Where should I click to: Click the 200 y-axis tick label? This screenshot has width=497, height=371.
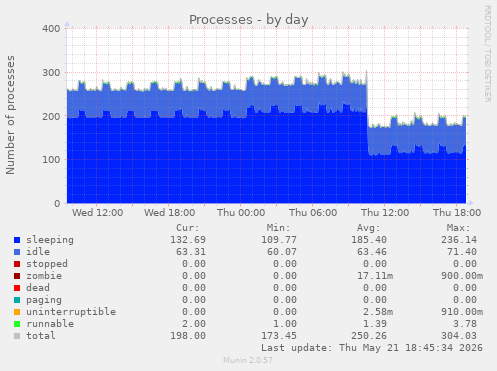[x=51, y=117]
